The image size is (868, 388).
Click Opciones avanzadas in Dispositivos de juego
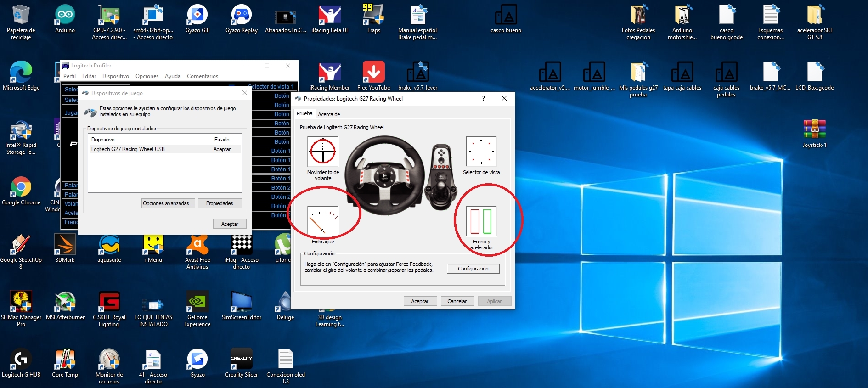(168, 203)
